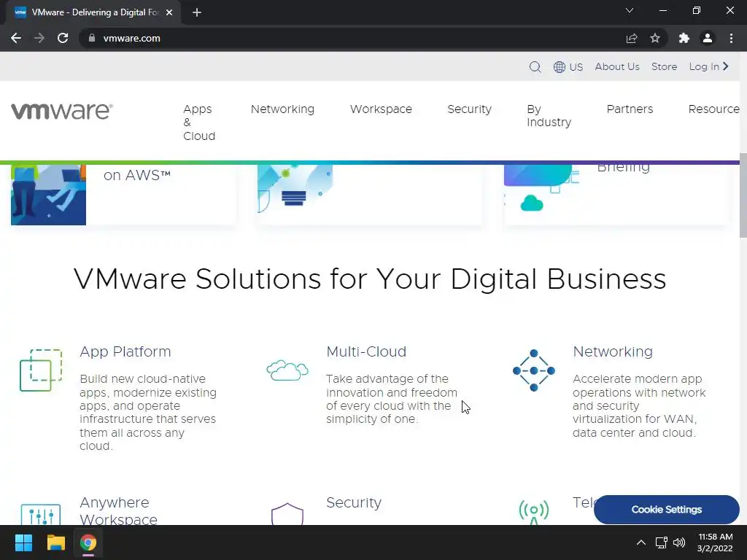Screen dimensions: 747x560
Task: Open the Chrome profile avatar
Action: 708,38
